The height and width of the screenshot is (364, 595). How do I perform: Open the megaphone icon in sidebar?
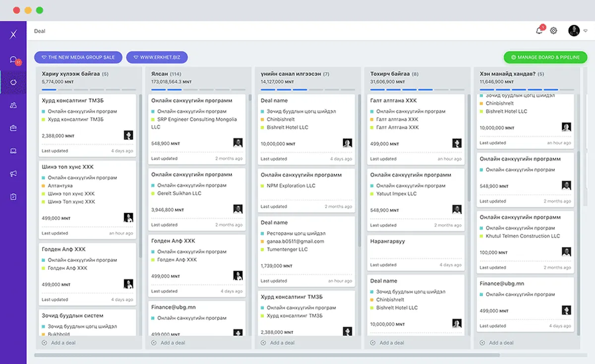(13, 174)
